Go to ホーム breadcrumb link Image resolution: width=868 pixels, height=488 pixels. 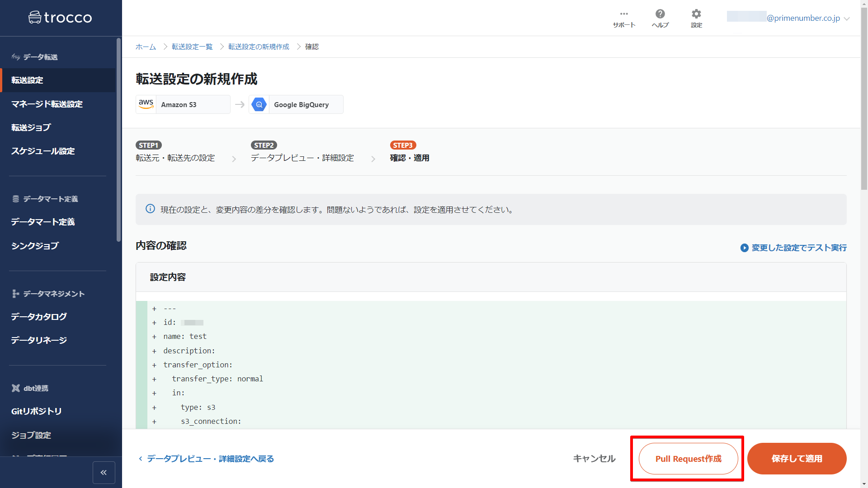146,47
